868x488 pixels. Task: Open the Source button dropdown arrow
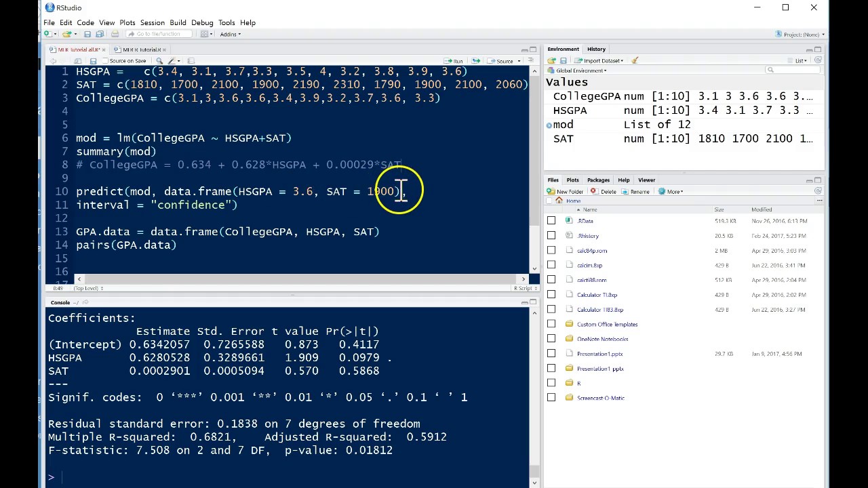coord(519,61)
